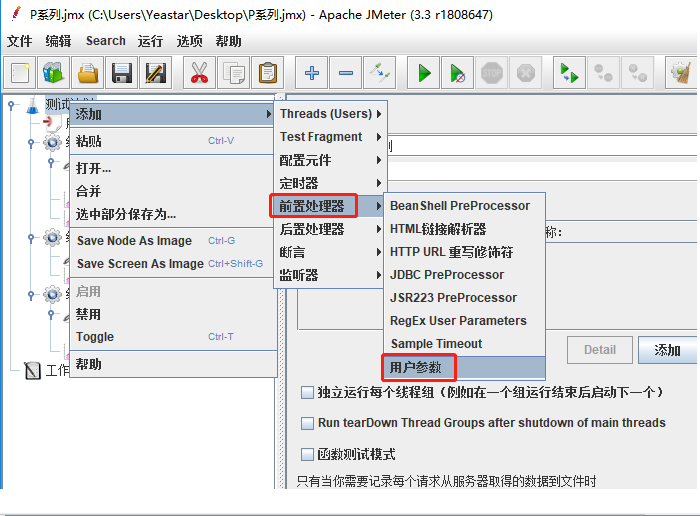Click the New test plan toolbar icon

pyautogui.click(x=20, y=73)
